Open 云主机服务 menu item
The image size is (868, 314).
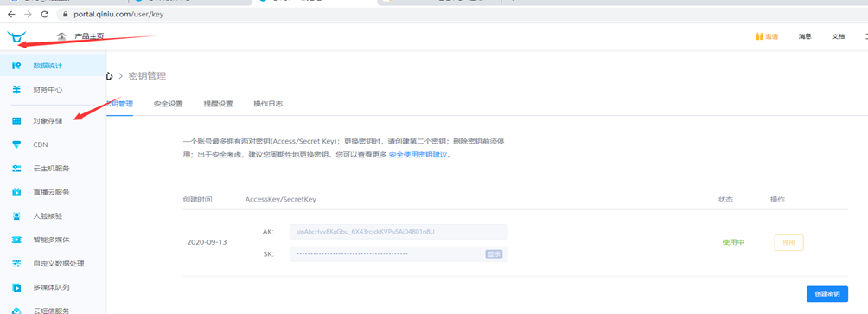pyautogui.click(x=53, y=169)
